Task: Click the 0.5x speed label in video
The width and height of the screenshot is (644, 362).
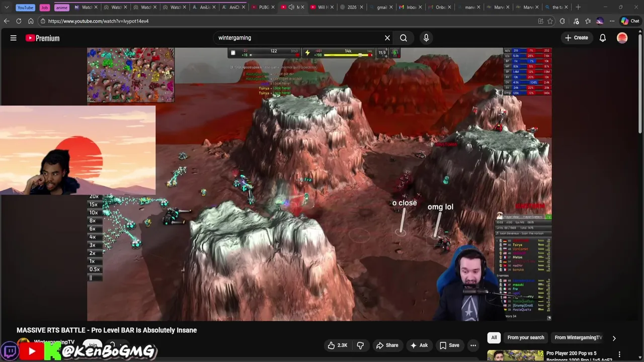Action: pos(94,269)
